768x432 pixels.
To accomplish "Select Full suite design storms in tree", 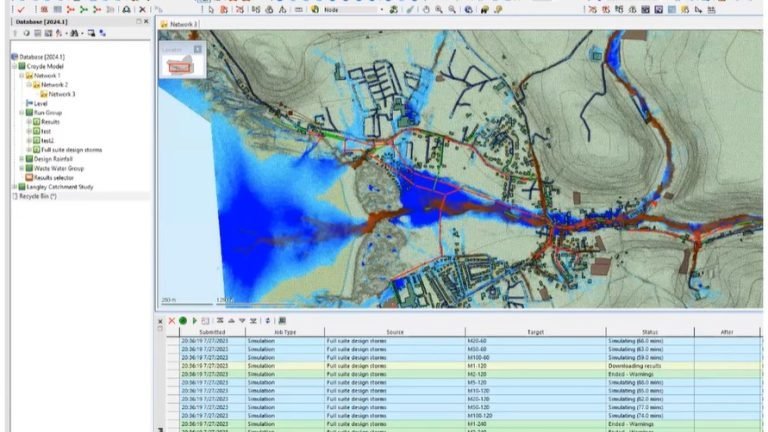I will (x=72, y=150).
